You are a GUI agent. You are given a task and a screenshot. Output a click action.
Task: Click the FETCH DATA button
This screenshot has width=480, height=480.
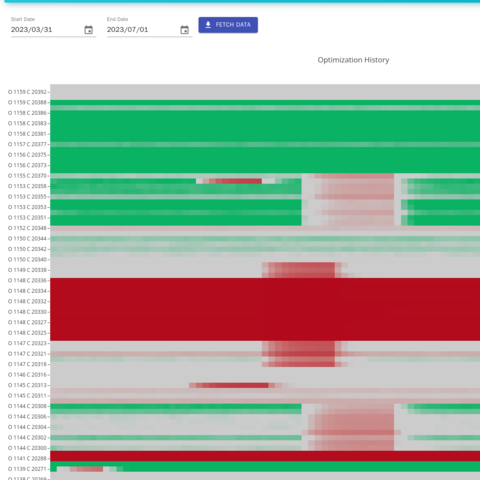pyautogui.click(x=228, y=25)
